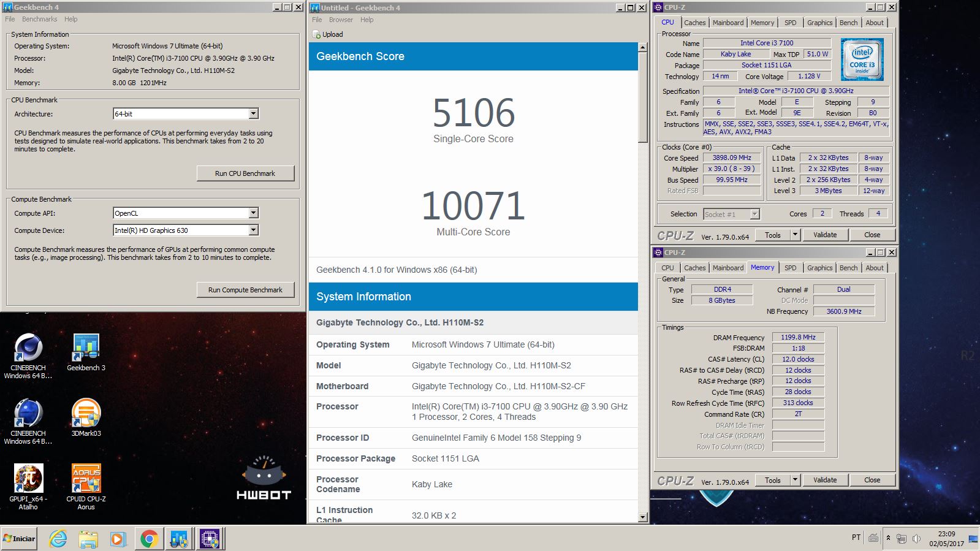
Task: Open the CPUID CPU-Z Aorus desktop shortcut
Action: (86, 487)
